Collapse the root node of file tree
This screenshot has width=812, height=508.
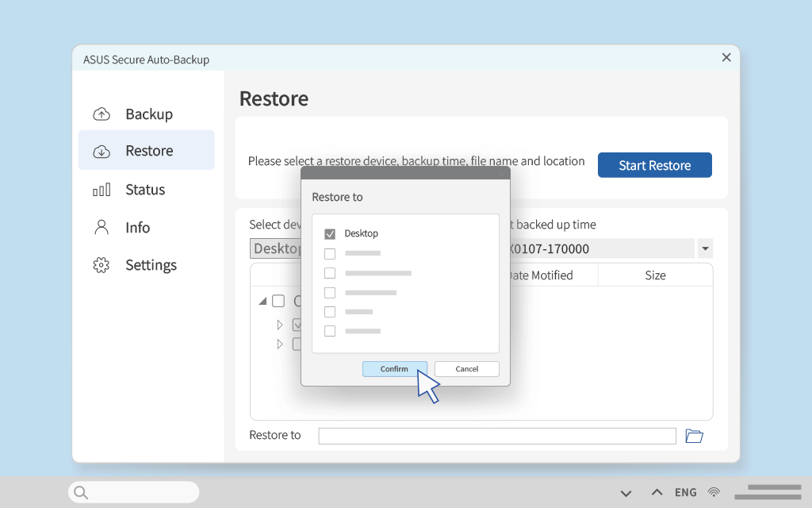coord(262,301)
